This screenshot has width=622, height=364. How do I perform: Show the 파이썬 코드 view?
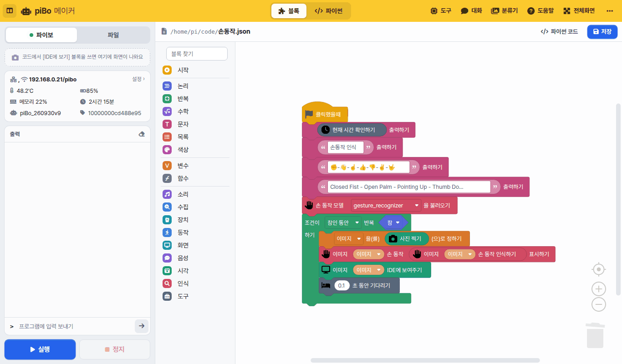[559, 32]
